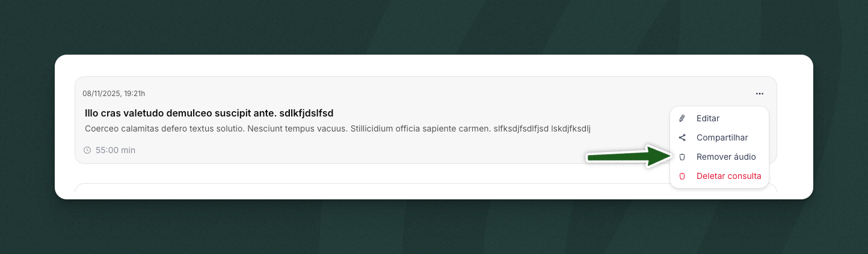This screenshot has width=868, height=254.
Task: Click the 55:00 min duration text
Action: click(x=115, y=150)
